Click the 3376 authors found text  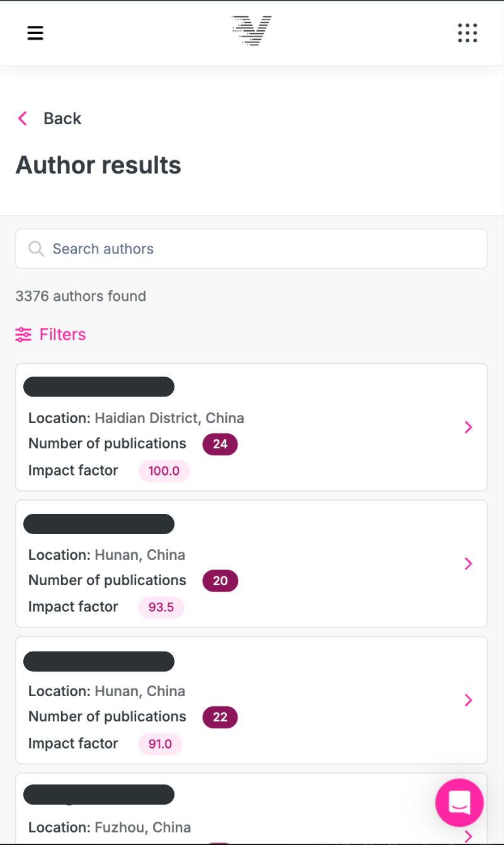point(81,296)
